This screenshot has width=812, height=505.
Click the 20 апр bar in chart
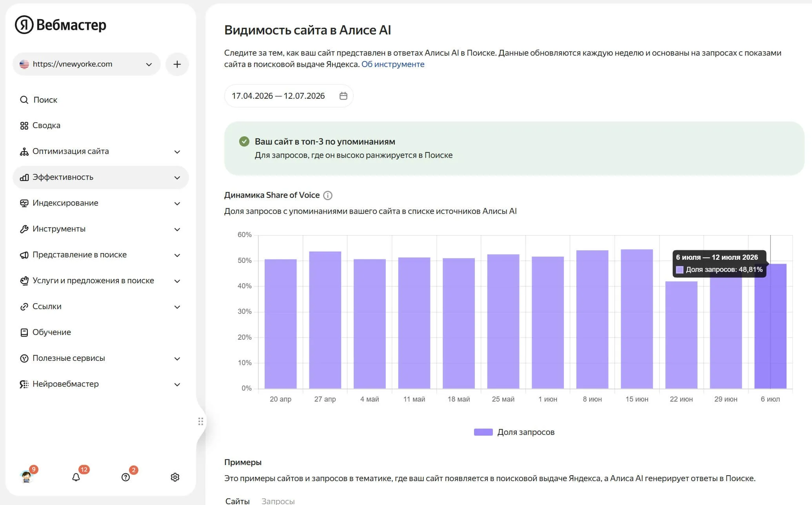pyautogui.click(x=280, y=324)
